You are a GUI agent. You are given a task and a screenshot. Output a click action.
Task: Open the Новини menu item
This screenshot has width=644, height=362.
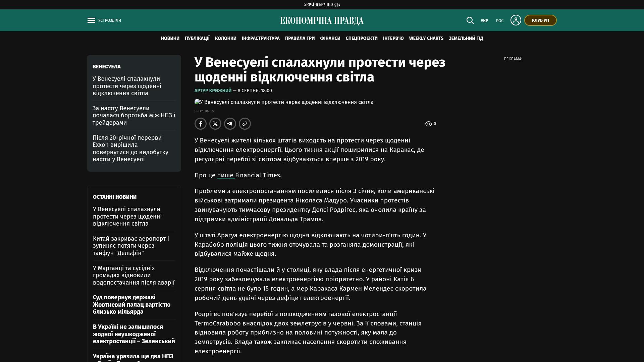pos(170,39)
